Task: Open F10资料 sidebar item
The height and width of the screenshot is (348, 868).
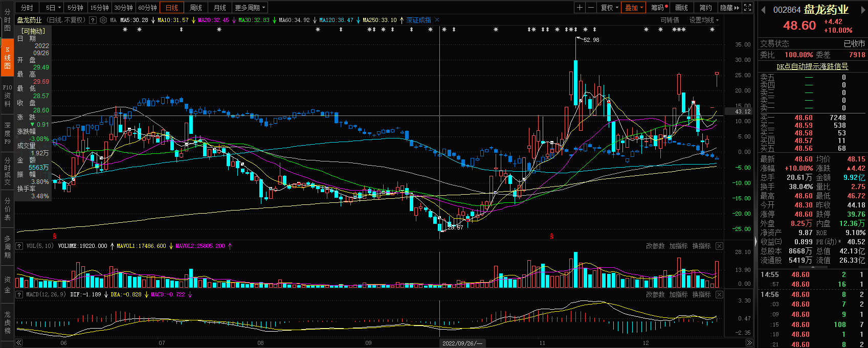Action: pyautogui.click(x=7, y=96)
